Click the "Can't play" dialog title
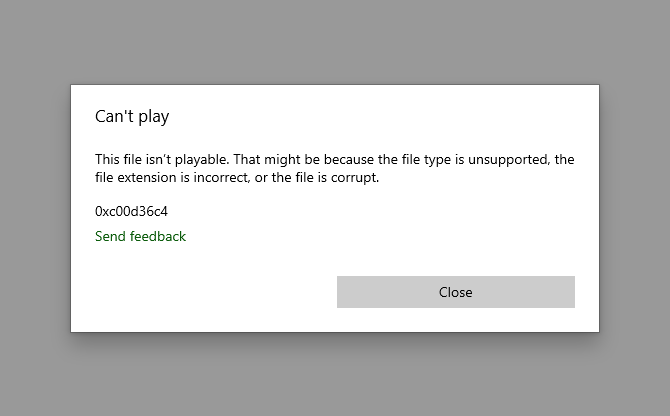Image resolution: width=670 pixels, height=416 pixels. point(132,117)
